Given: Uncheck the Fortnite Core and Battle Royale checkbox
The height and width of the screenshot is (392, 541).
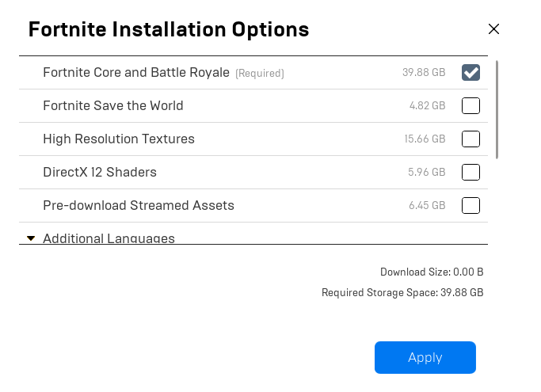Looking at the screenshot, I should (x=471, y=73).
